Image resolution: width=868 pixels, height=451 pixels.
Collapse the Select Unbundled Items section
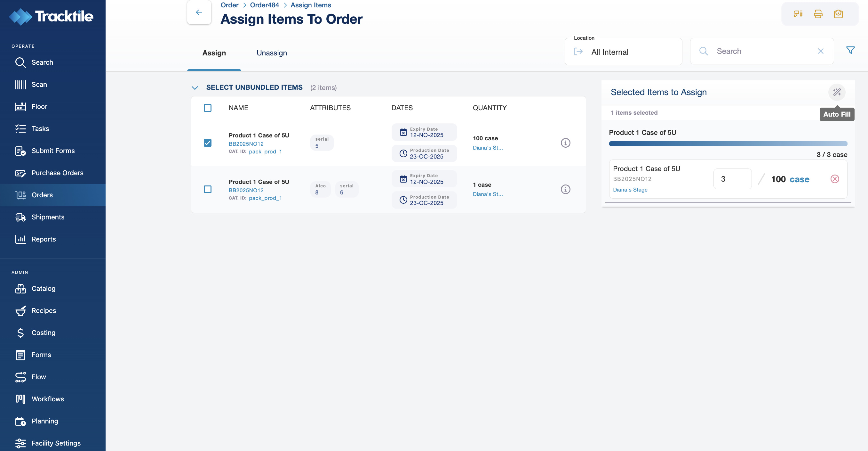point(195,88)
